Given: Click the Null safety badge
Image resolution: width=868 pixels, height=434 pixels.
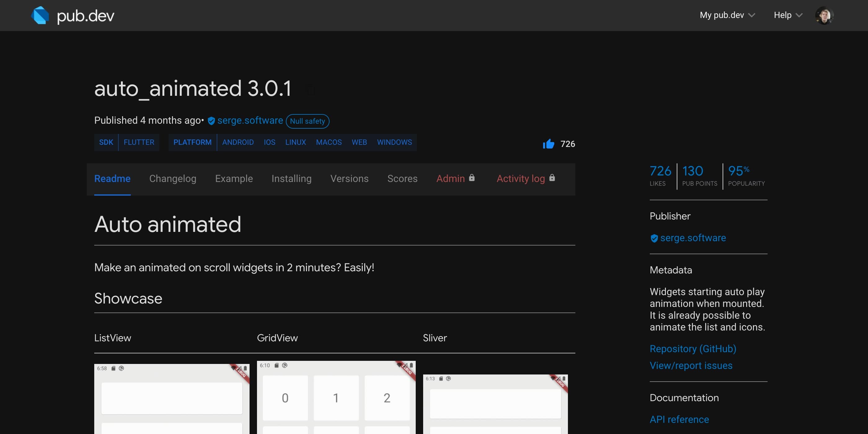Looking at the screenshot, I should tap(308, 121).
